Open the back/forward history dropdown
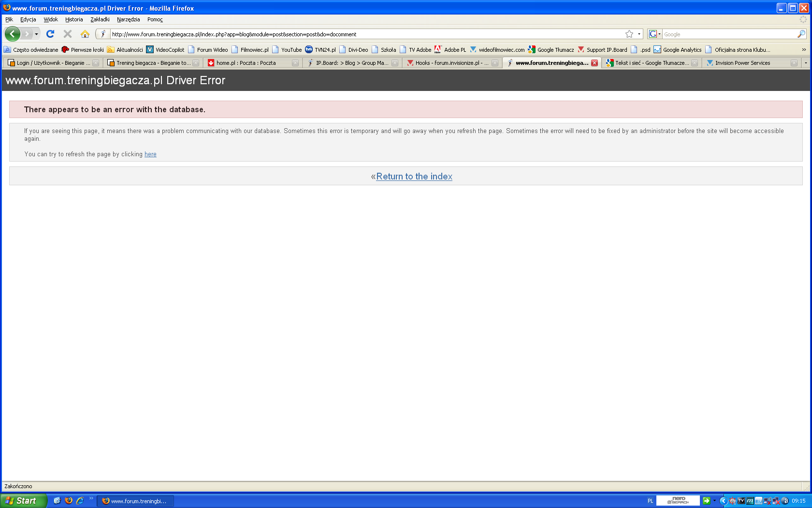The width and height of the screenshot is (812, 508). [36, 34]
